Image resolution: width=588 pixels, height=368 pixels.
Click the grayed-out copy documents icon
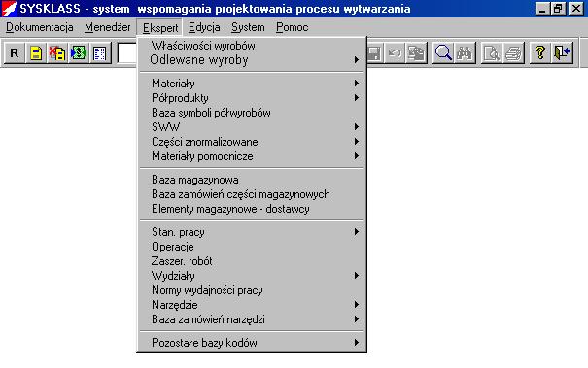click(416, 53)
